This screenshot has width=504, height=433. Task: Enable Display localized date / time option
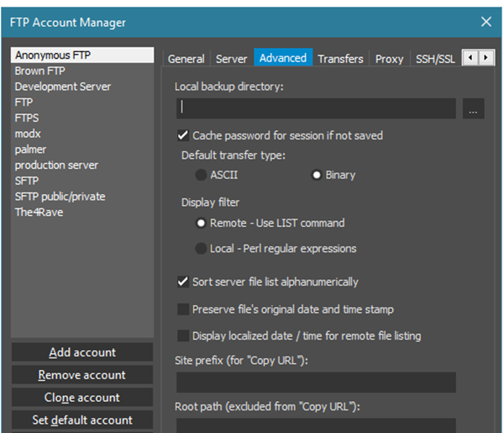click(183, 335)
